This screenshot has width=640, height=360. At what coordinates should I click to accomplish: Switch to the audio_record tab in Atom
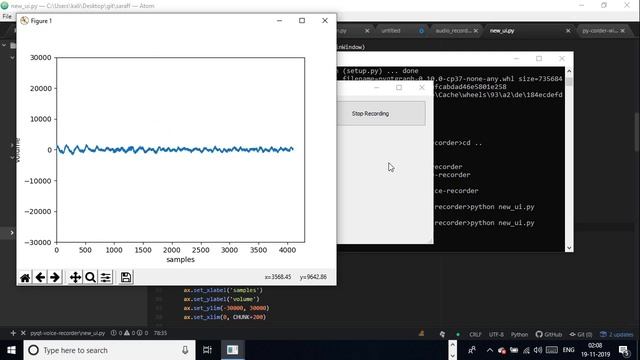coord(453,31)
